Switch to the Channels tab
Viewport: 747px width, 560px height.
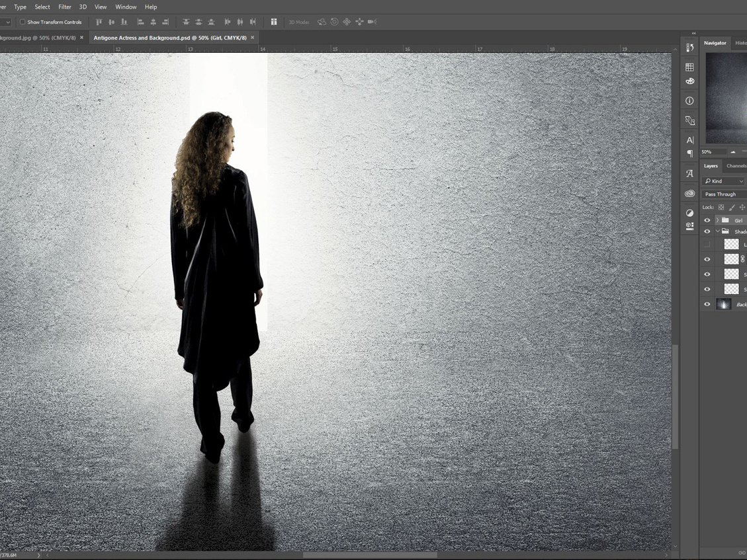click(736, 166)
